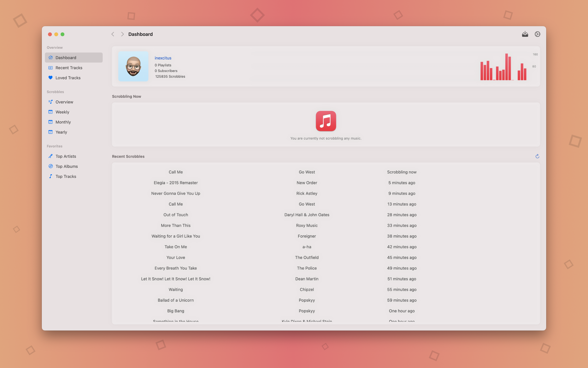The width and height of the screenshot is (588, 368).
Task: Select 'Every Breath You Take' track title
Action: [x=176, y=268]
